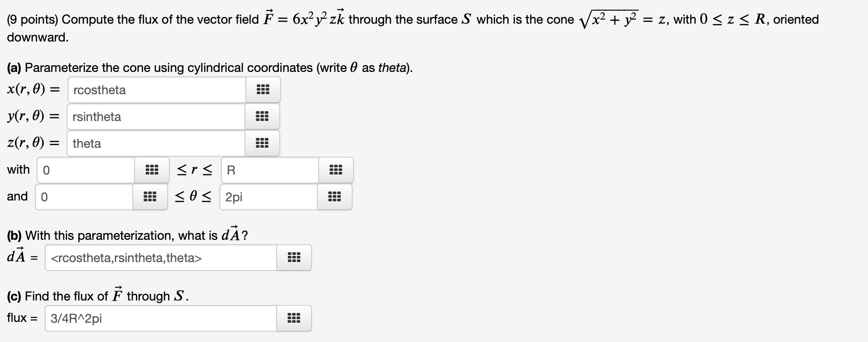Open the equation editor icon next to z(r,theta)

pyautogui.click(x=263, y=143)
